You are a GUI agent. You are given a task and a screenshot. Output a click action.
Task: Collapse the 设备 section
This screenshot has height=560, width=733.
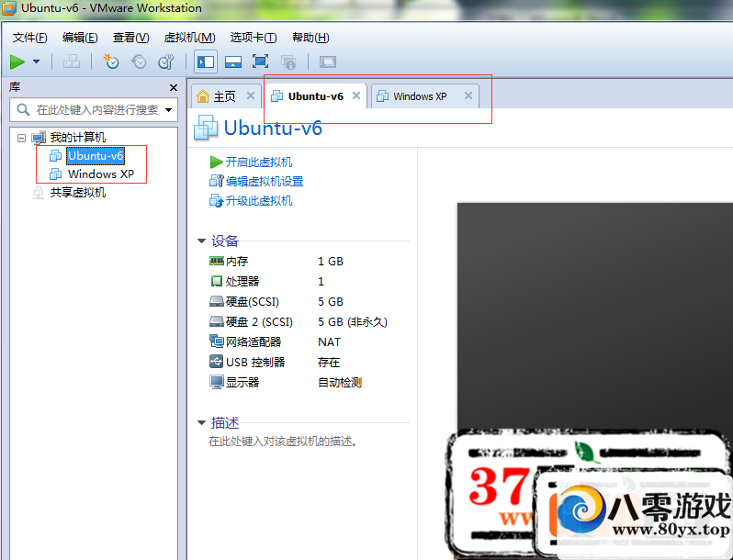(201, 241)
